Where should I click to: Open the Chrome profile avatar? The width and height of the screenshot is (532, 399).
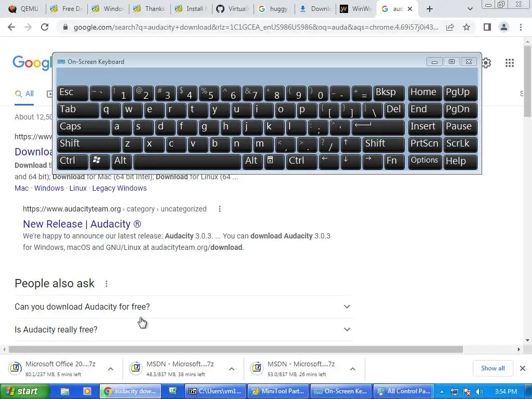(x=504, y=27)
